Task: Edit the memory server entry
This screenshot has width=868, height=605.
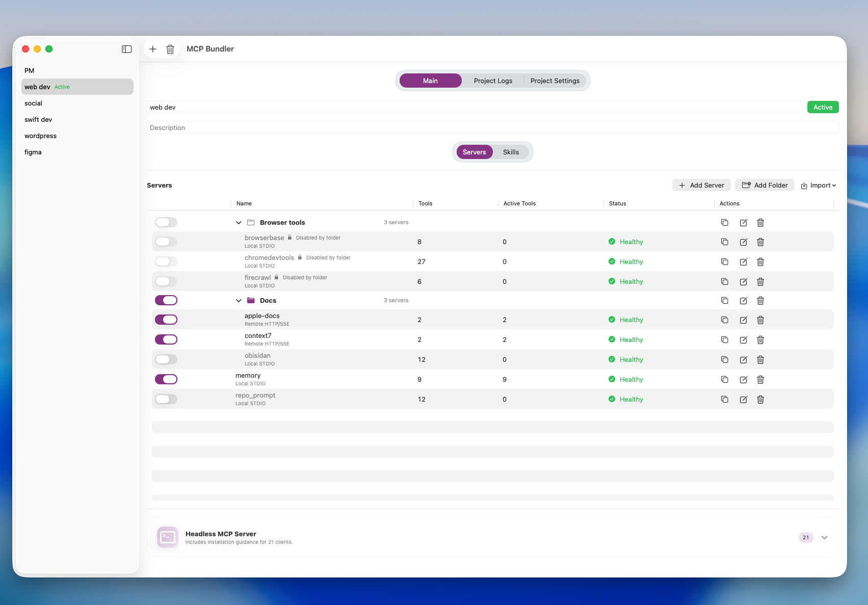Action: (743, 380)
